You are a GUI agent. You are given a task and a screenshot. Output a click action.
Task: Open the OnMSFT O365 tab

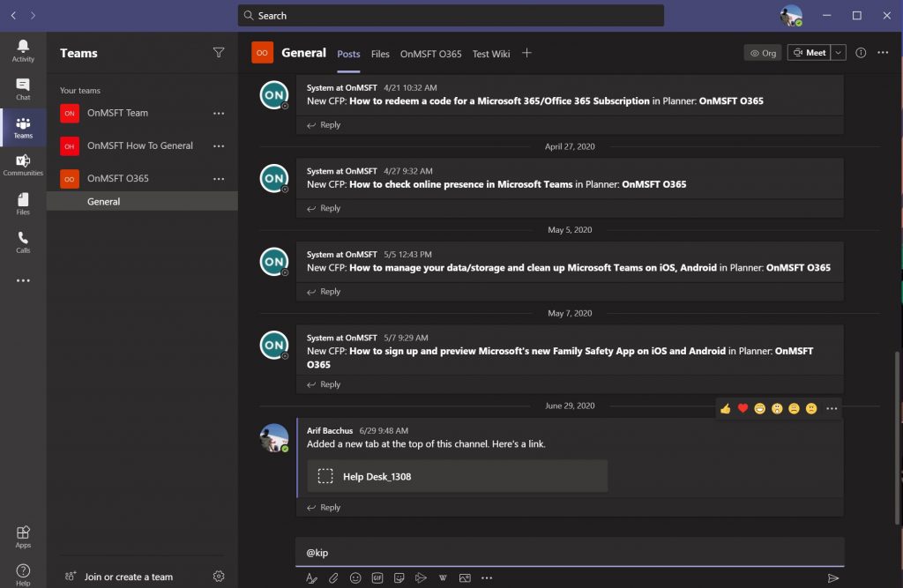click(430, 54)
